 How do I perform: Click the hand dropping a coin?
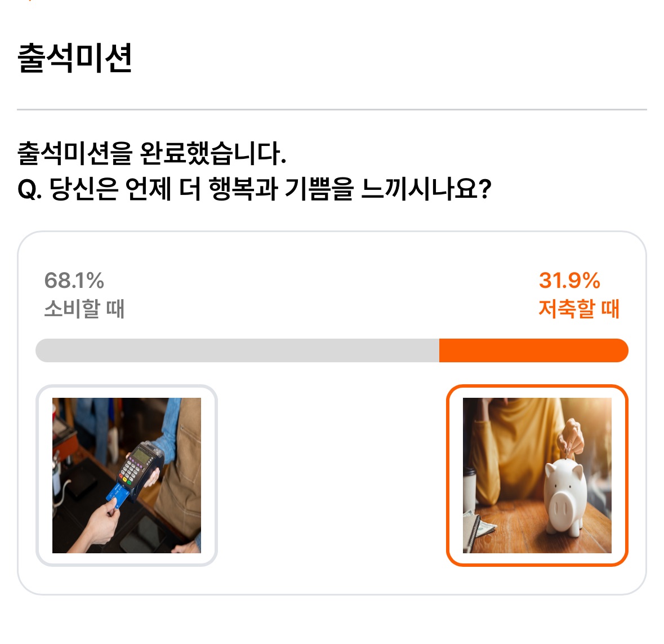coord(572,437)
